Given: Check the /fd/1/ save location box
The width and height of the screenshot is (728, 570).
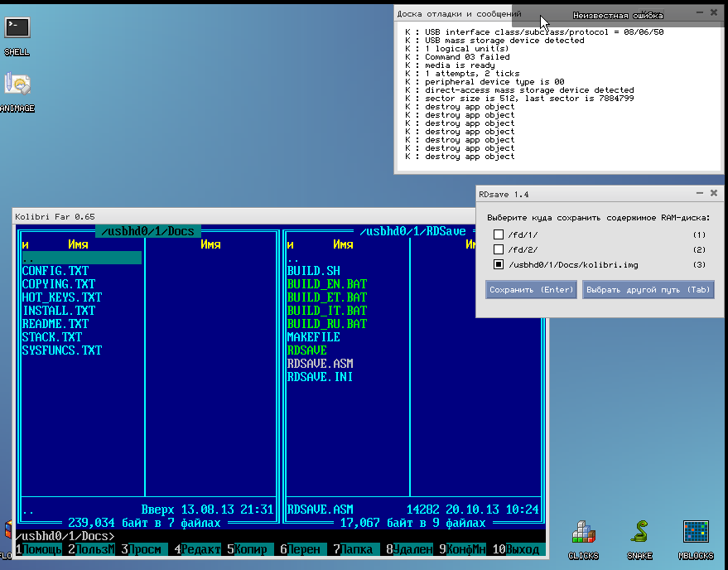Looking at the screenshot, I should click(499, 235).
